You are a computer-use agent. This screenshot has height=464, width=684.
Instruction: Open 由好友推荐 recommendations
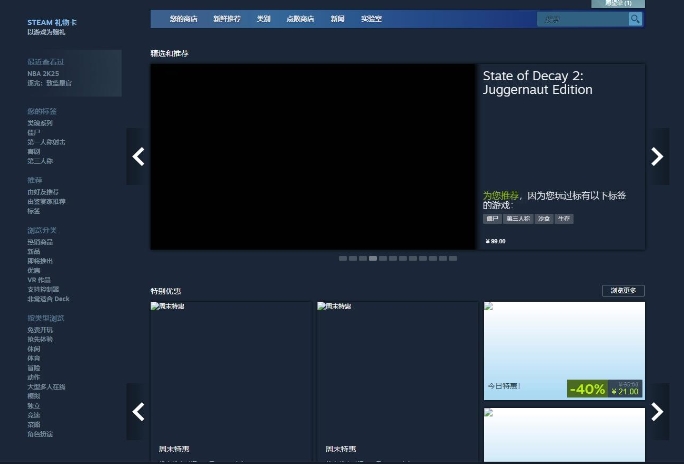pyautogui.click(x=43, y=192)
